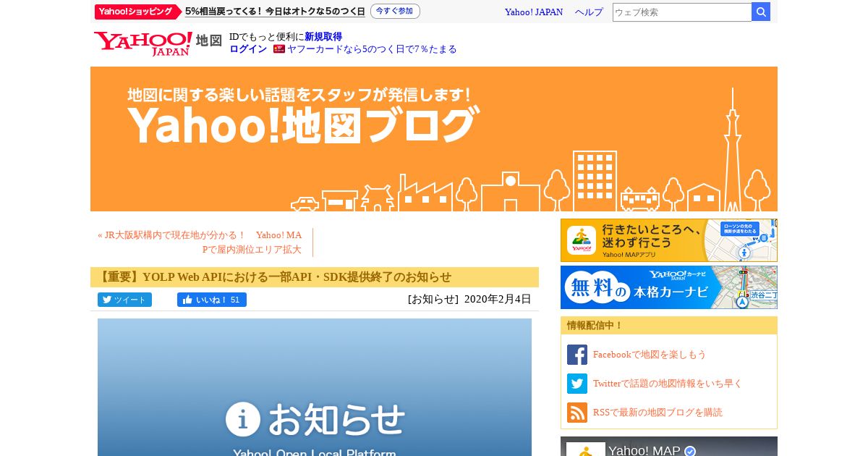The width and height of the screenshot is (868, 456).
Task: Click the いいね! 51 like button
Action: point(212,300)
